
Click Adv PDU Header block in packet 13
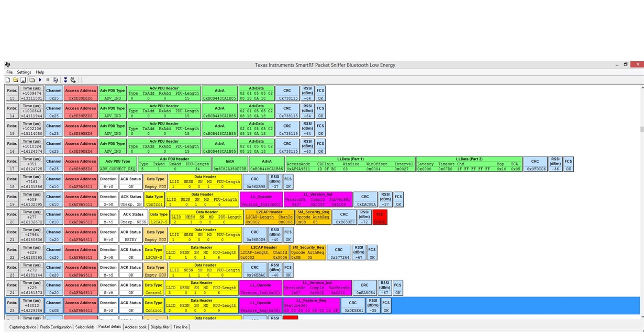164,94
